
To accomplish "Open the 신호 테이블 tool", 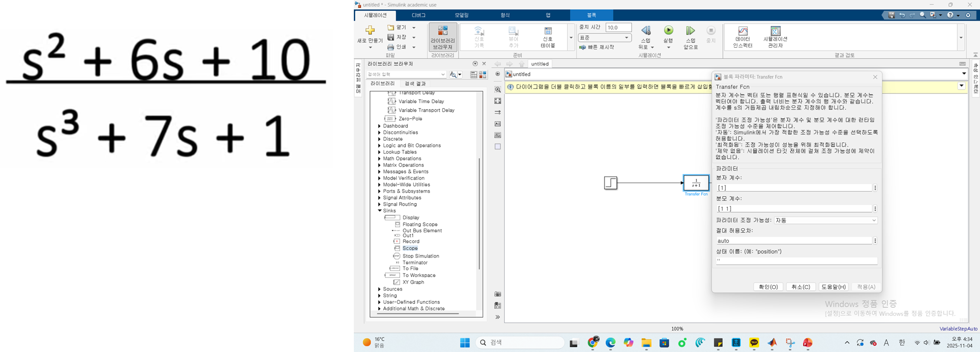I will click(x=548, y=37).
